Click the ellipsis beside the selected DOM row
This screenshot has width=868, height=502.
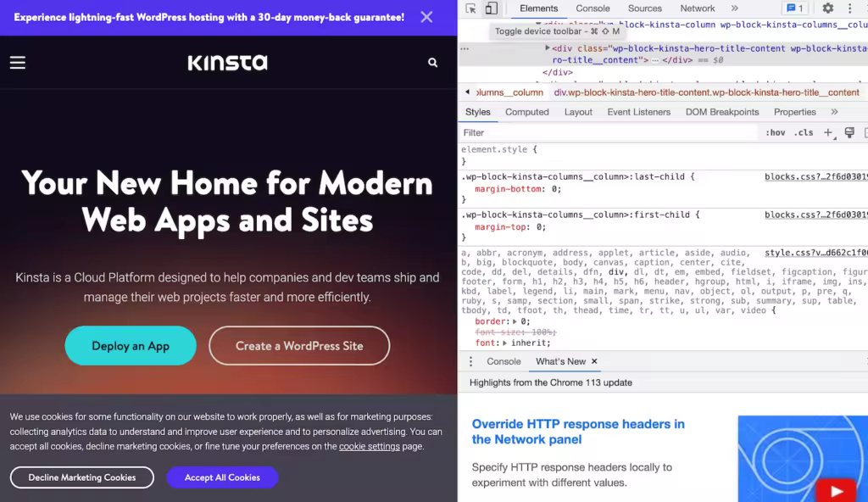coord(465,48)
